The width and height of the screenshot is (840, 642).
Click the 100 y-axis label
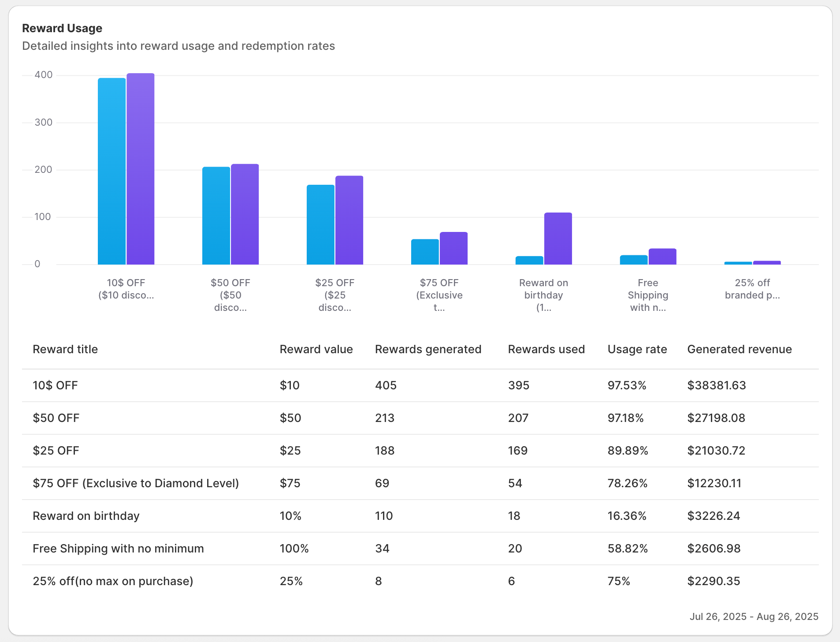point(43,217)
